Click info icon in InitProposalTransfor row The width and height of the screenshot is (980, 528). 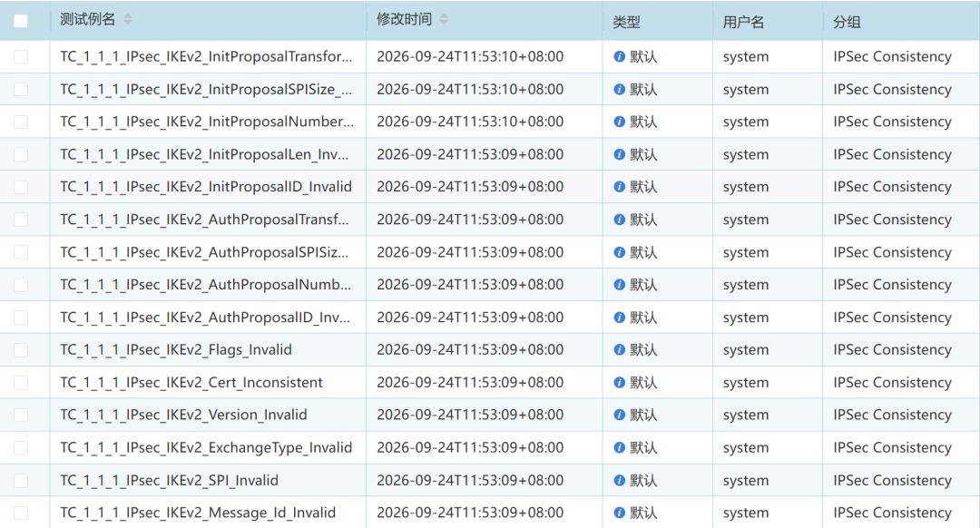click(620, 57)
